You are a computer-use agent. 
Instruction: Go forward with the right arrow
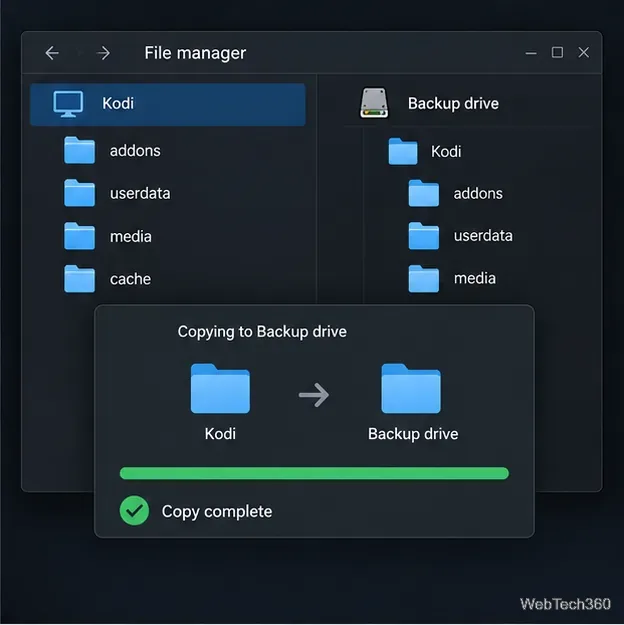click(x=103, y=53)
